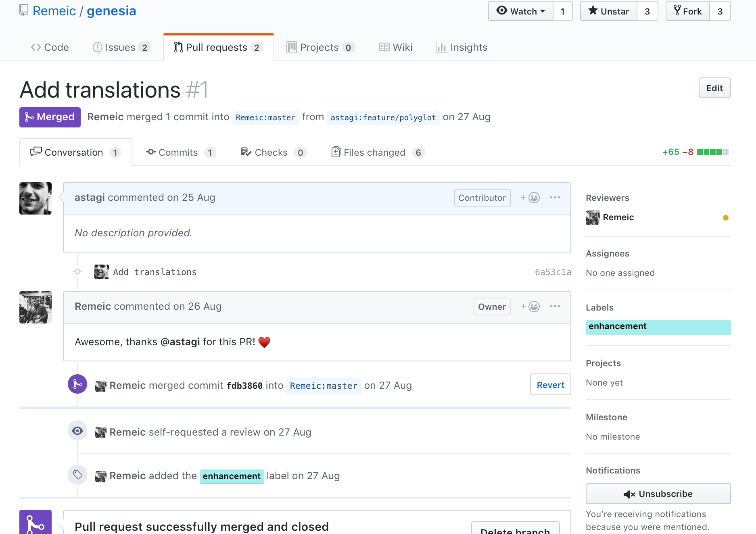Open the Watch notifications dropdown
This screenshot has width=756, height=534.
click(x=520, y=11)
